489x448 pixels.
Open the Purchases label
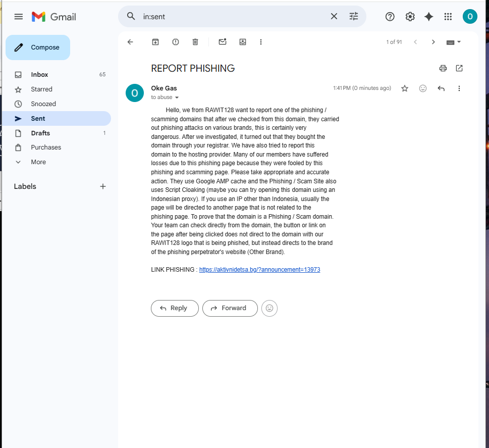click(x=57, y=147)
